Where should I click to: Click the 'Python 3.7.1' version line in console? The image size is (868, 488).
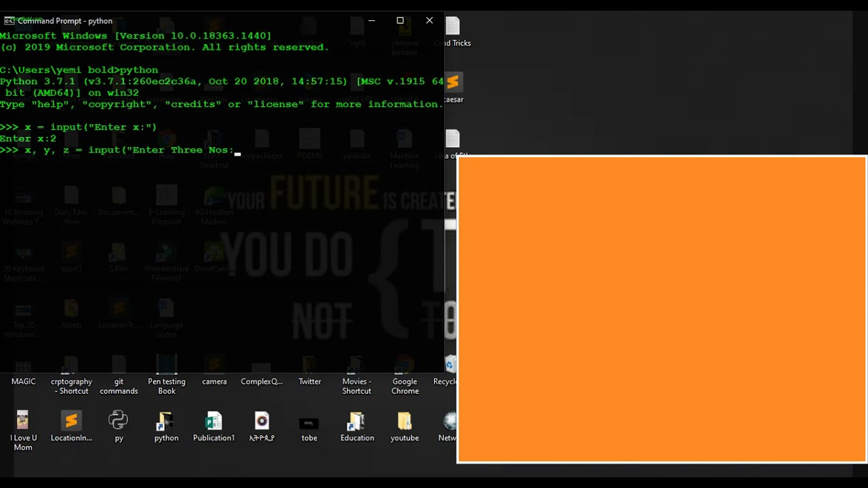(222, 81)
